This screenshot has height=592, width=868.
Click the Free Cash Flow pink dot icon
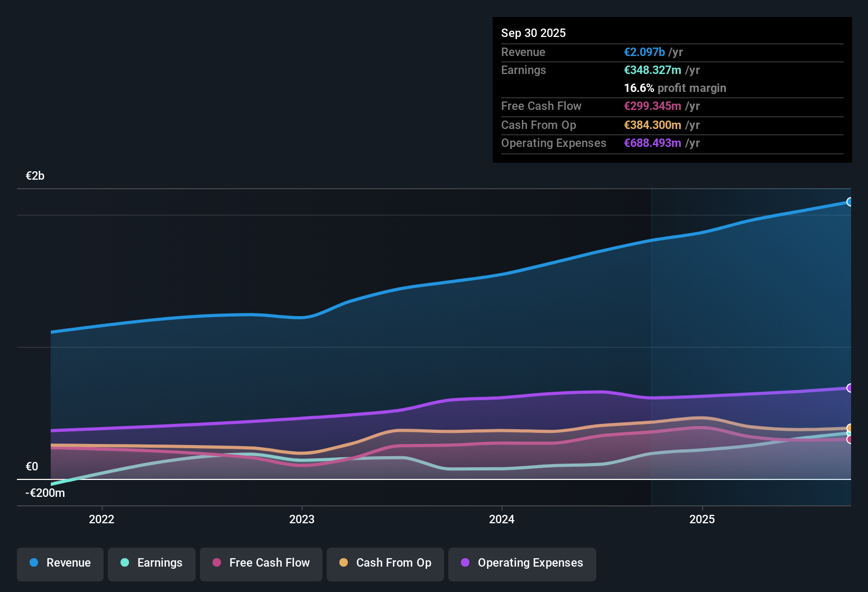pos(216,563)
